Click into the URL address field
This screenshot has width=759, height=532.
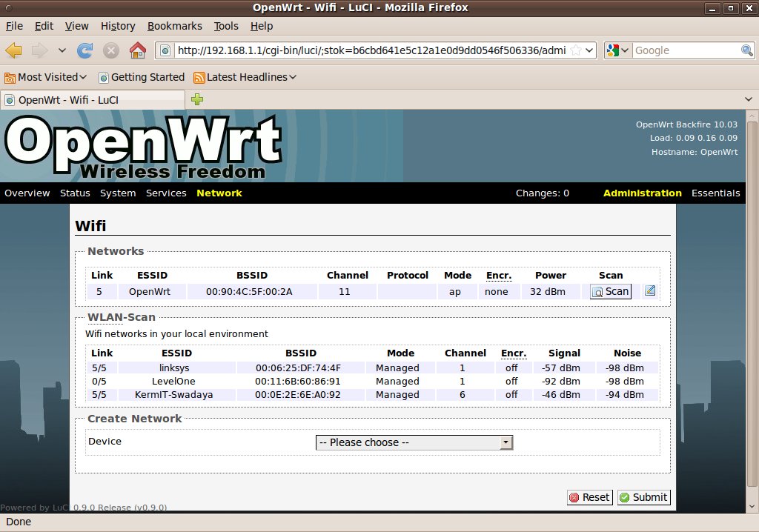coord(371,50)
